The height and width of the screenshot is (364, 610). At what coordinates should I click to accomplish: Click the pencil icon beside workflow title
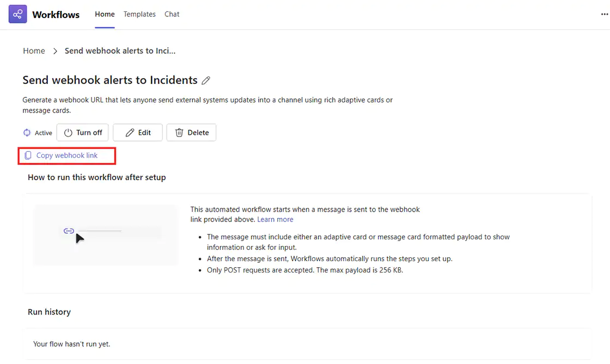point(206,81)
